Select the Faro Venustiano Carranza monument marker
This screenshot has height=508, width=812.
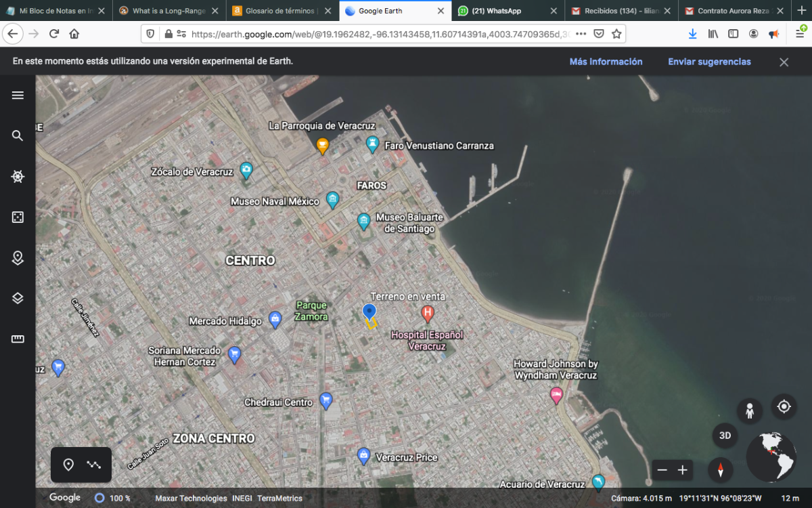(371, 144)
